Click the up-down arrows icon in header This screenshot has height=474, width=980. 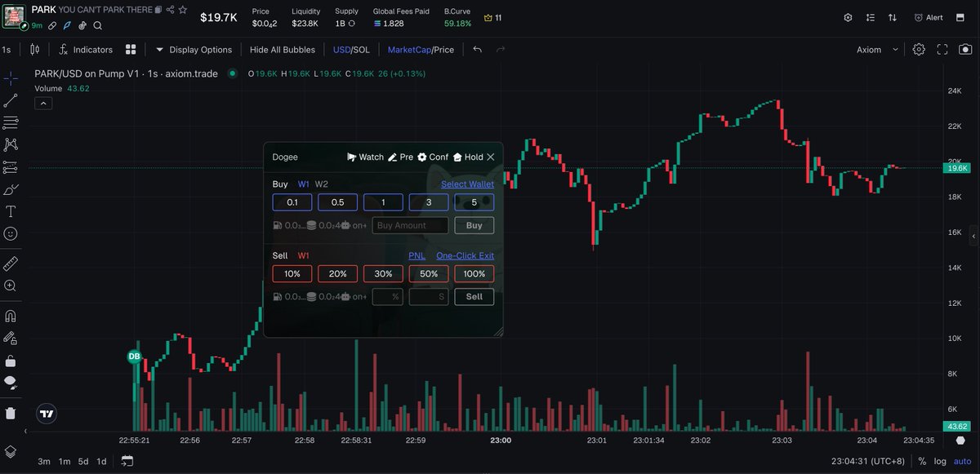(893, 17)
